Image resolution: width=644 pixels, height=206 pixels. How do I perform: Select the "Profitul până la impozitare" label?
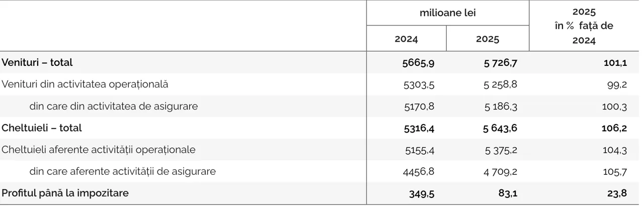coord(65,193)
